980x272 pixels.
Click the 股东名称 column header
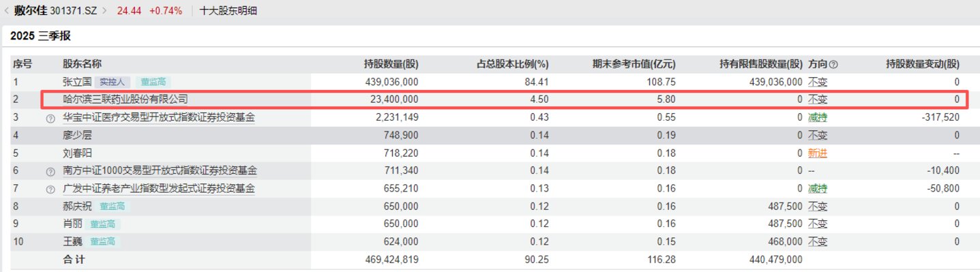pos(82,64)
